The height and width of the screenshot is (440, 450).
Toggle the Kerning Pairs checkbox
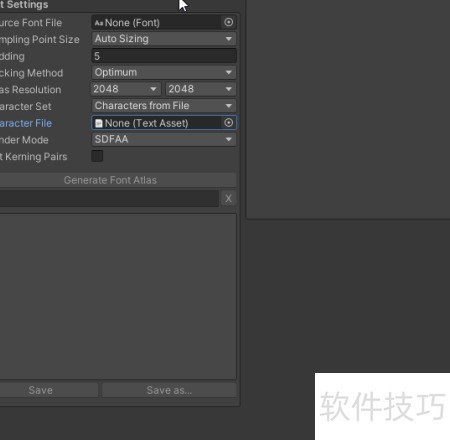(x=97, y=156)
